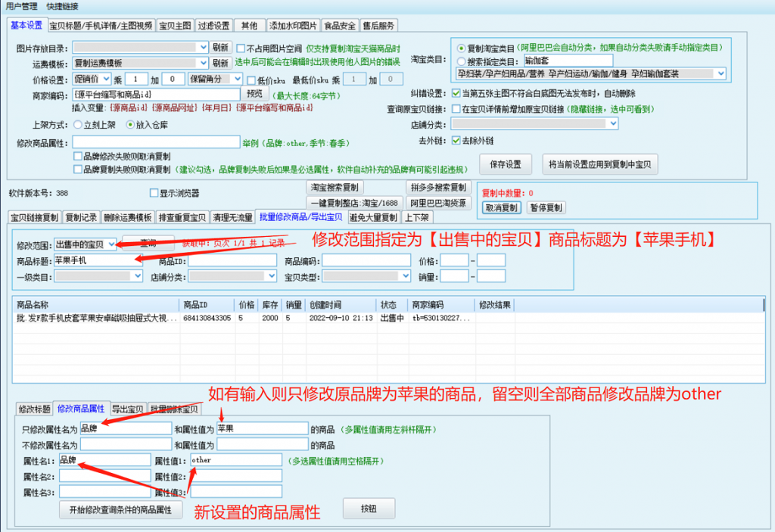Select the 放入仓库 radio button

[x=130, y=125]
